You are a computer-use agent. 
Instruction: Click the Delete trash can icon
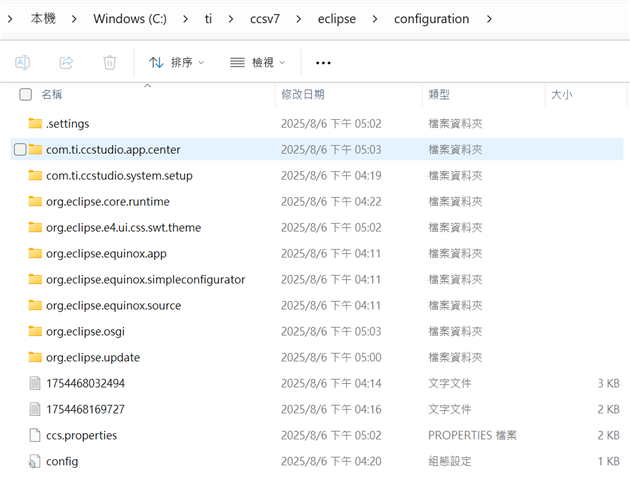pyautogui.click(x=109, y=62)
